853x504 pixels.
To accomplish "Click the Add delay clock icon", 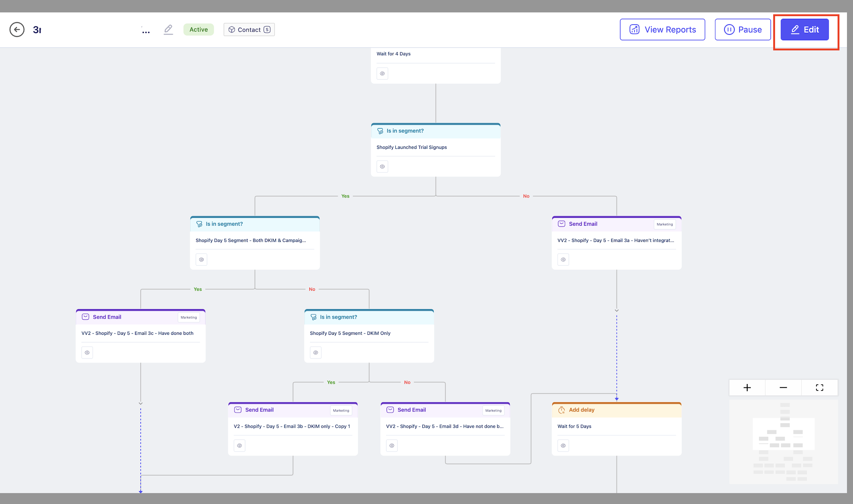I will (561, 410).
